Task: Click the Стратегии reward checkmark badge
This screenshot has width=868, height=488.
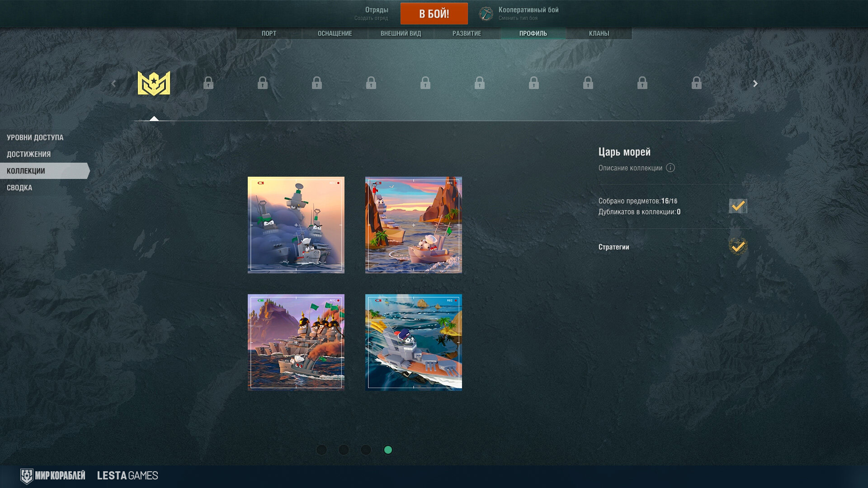Action: click(x=738, y=247)
